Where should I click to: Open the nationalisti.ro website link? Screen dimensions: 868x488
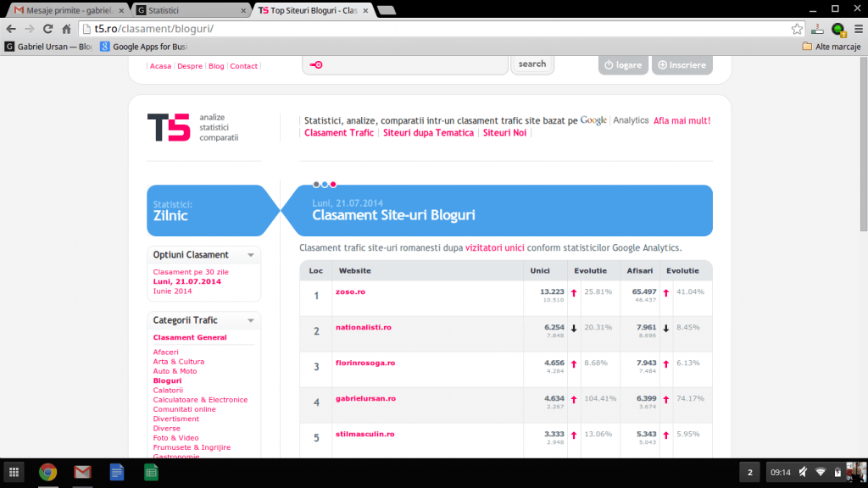[363, 327]
